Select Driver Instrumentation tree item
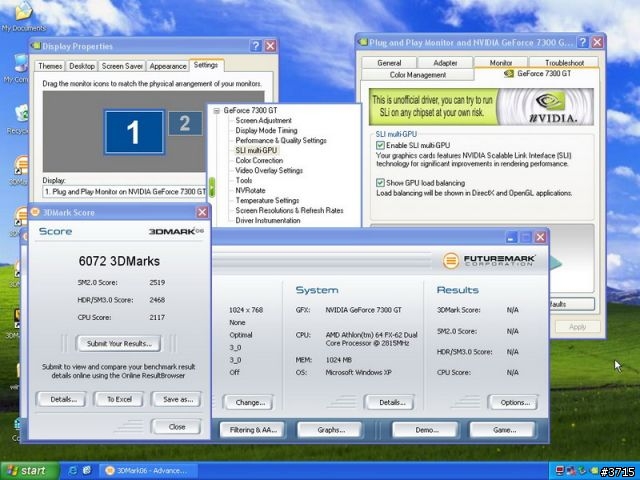 tap(268, 220)
